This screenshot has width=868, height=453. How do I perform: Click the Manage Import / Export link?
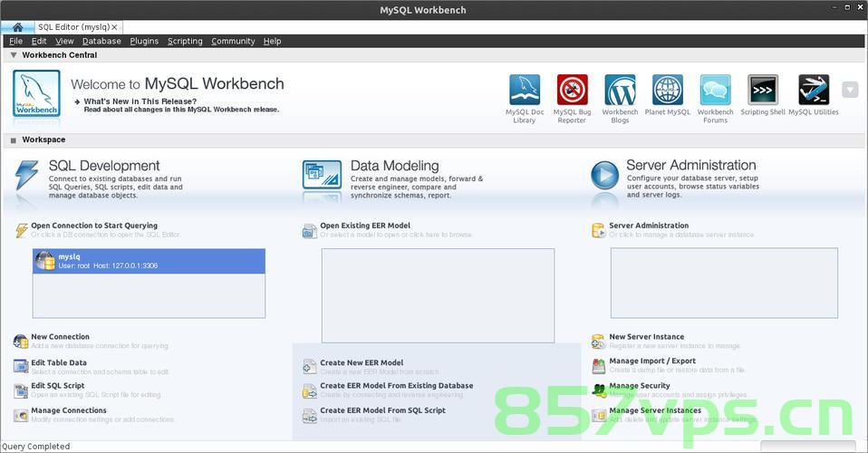point(652,361)
